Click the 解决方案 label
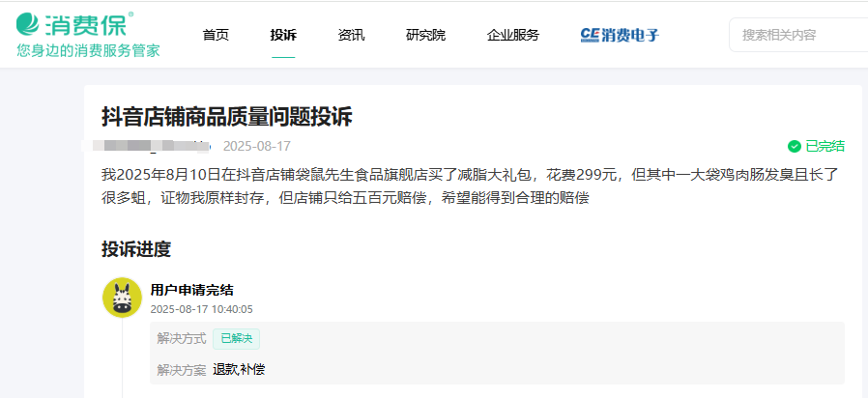Image resolution: width=868 pixels, height=398 pixels. (x=181, y=369)
